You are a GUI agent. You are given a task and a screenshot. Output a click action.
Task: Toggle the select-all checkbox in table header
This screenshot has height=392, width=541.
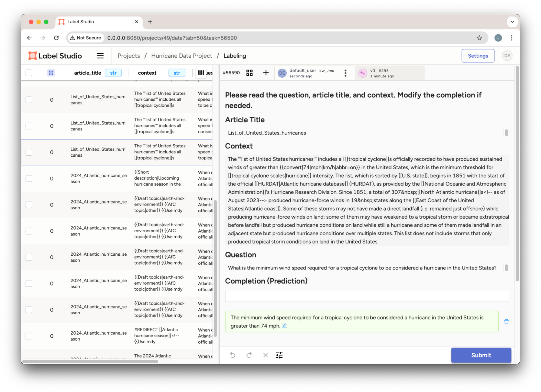pyautogui.click(x=29, y=73)
